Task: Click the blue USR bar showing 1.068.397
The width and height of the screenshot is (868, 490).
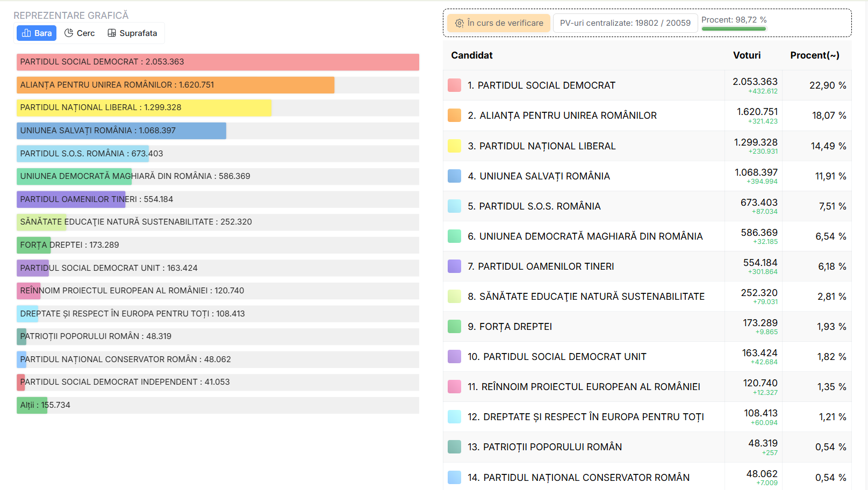Action: click(x=121, y=131)
